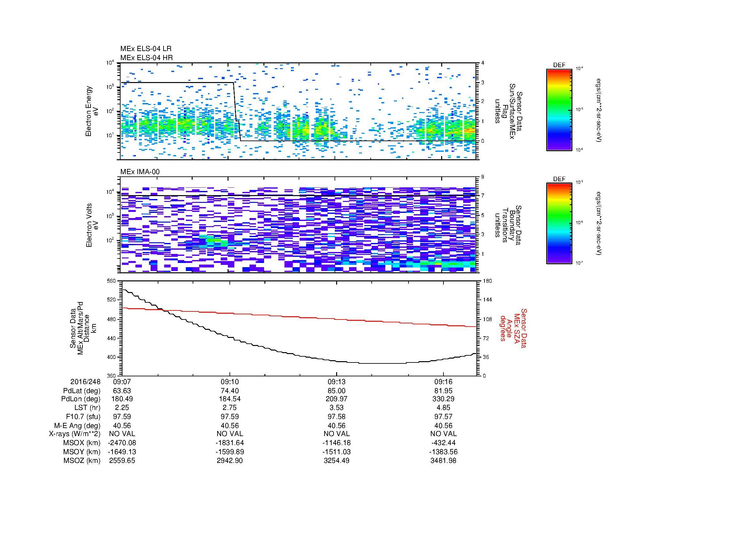Click the LST value 2.75
This screenshot has width=756, height=534.
[229, 408]
